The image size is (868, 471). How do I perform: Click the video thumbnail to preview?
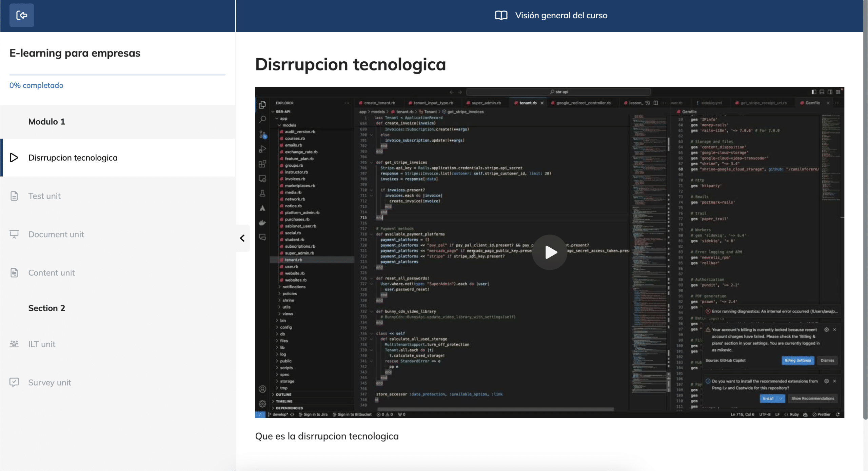550,252
